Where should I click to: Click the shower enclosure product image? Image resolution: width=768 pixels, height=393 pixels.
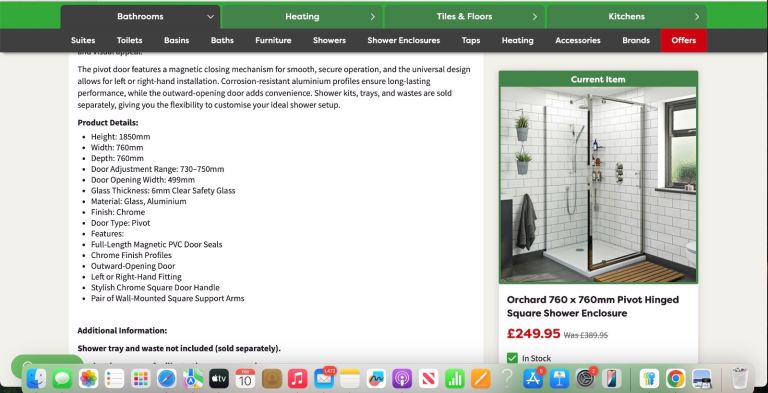click(598, 185)
